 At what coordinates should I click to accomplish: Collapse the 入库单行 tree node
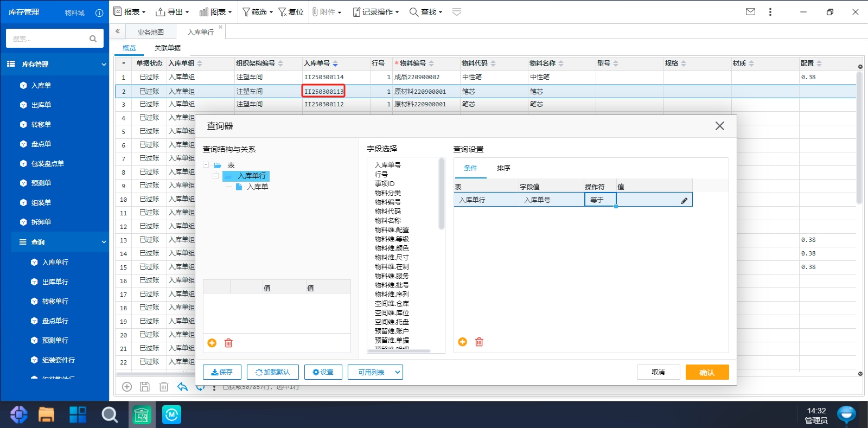(x=215, y=176)
